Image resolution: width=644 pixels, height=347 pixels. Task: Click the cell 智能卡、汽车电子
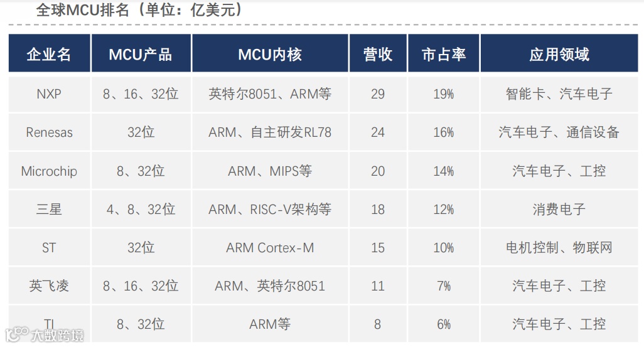coord(559,94)
